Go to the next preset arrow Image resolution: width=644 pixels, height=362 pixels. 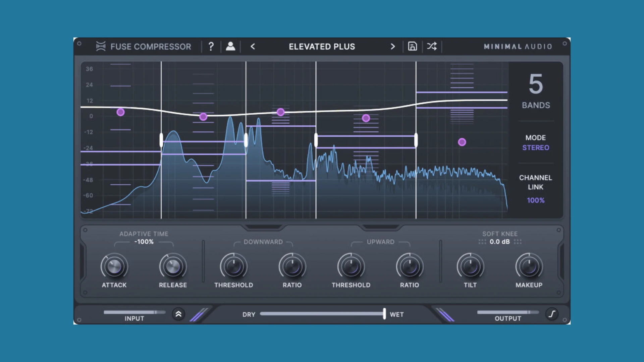[392, 47]
